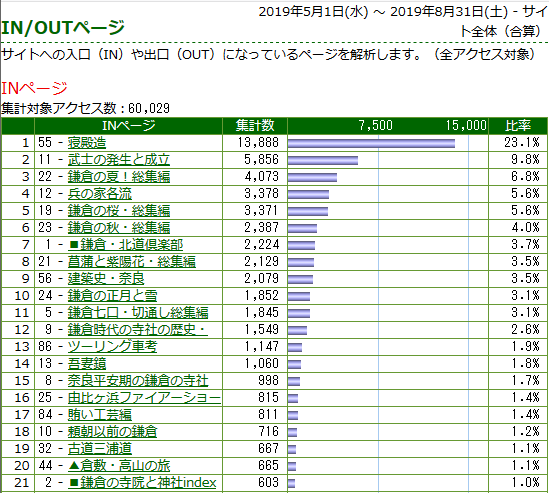
Task: Open the 寝殿造 page link
Action: pos(87,143)
